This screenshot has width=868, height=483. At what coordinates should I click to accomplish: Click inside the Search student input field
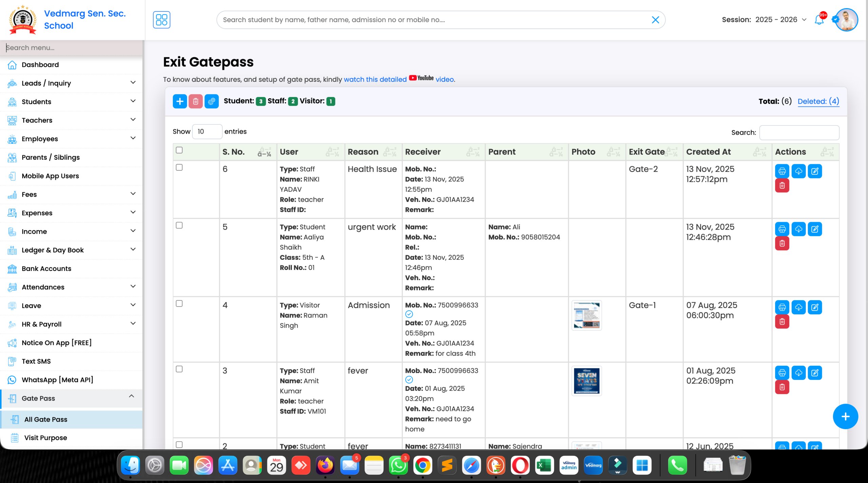[407, 20]
